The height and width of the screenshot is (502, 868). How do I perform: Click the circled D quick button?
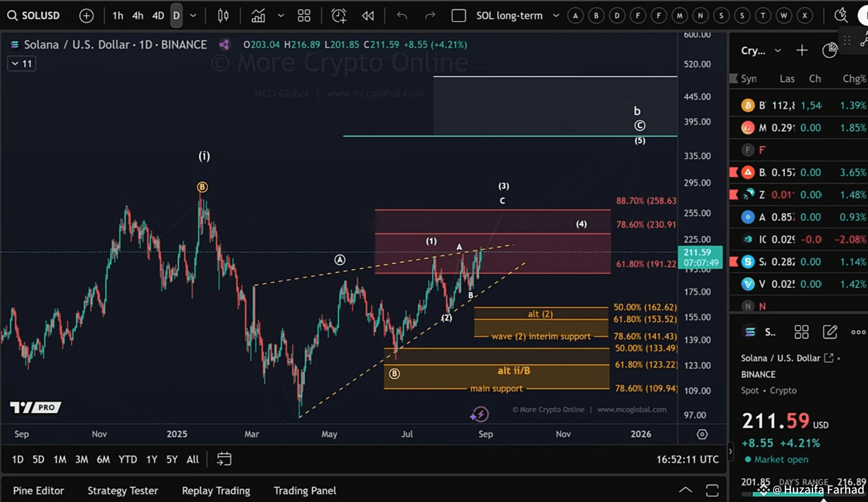[x=617, y=16]
